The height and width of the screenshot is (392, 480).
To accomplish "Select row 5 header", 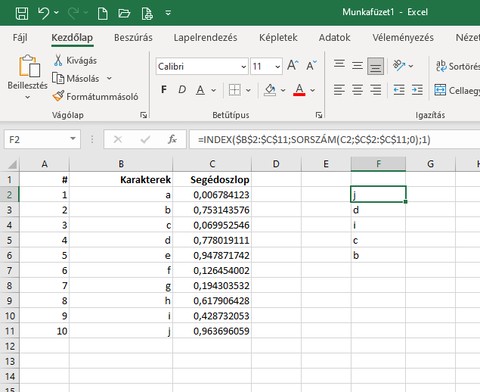I will pos(10,240).
